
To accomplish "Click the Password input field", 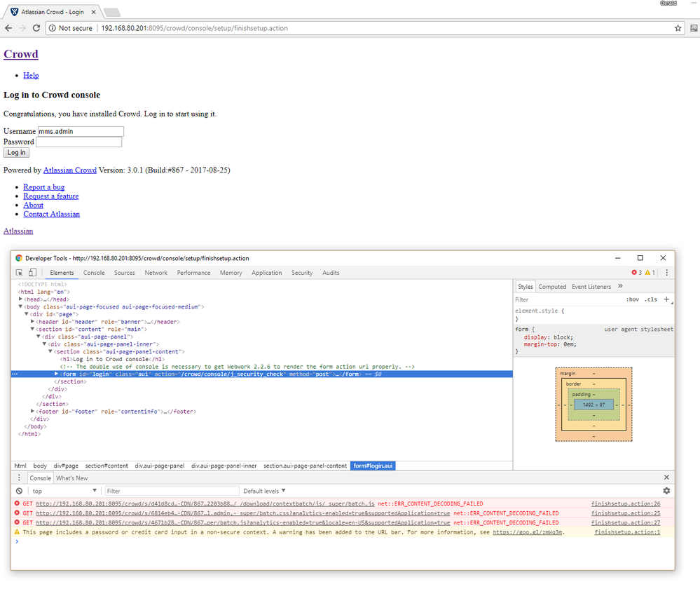I will (79, 142).
